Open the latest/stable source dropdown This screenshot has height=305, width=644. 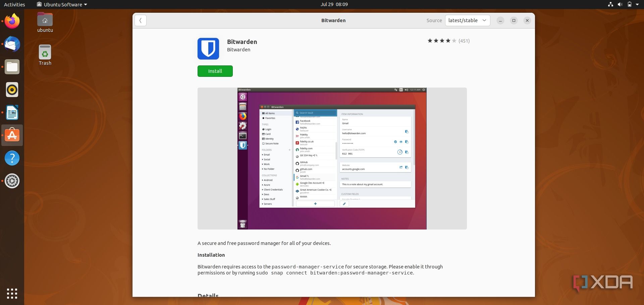(468, 20)
